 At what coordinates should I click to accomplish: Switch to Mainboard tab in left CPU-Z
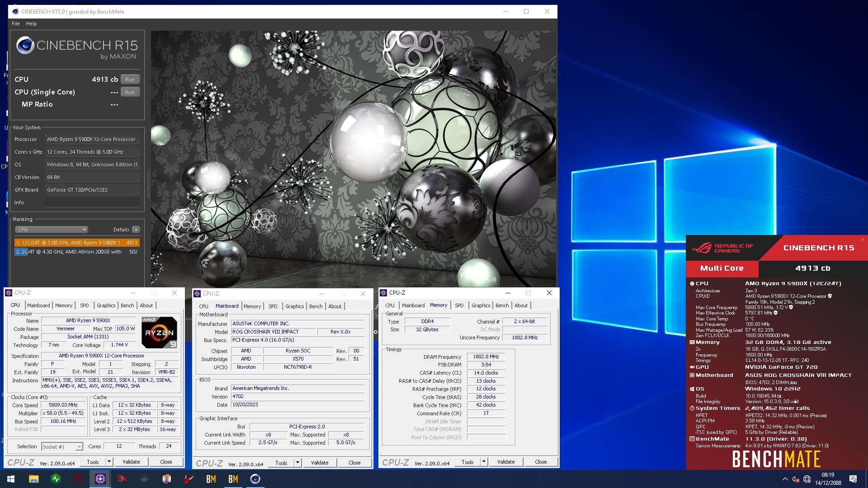(x=38, y=305)
